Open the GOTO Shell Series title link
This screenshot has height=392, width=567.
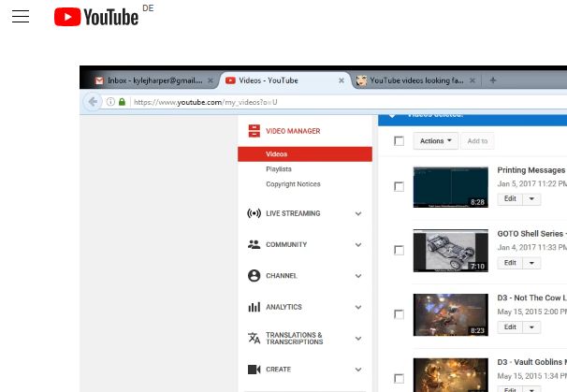pyautogui.click(x=531, y=234)
